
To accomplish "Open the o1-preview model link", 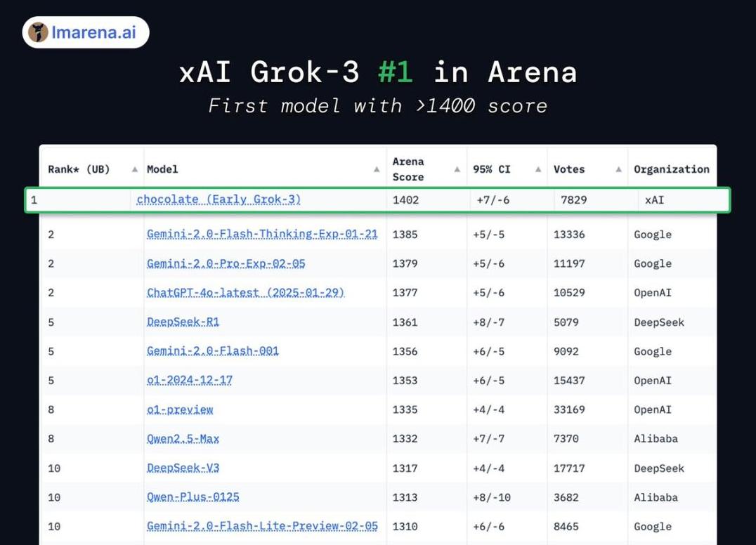I will tap(180, 409).
